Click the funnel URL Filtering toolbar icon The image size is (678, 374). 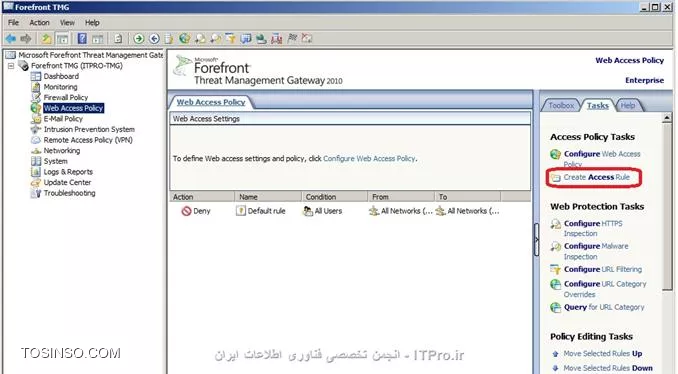click(x=230, y=38)
